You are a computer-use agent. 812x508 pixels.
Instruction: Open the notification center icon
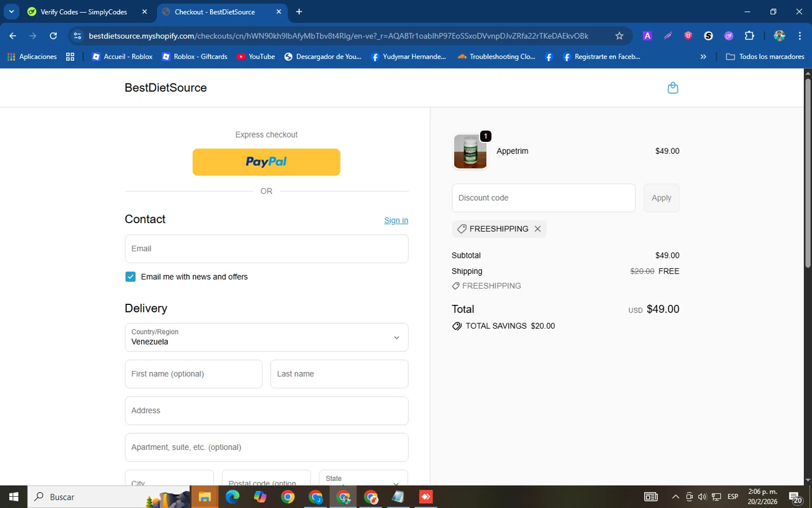click(795, 497)
